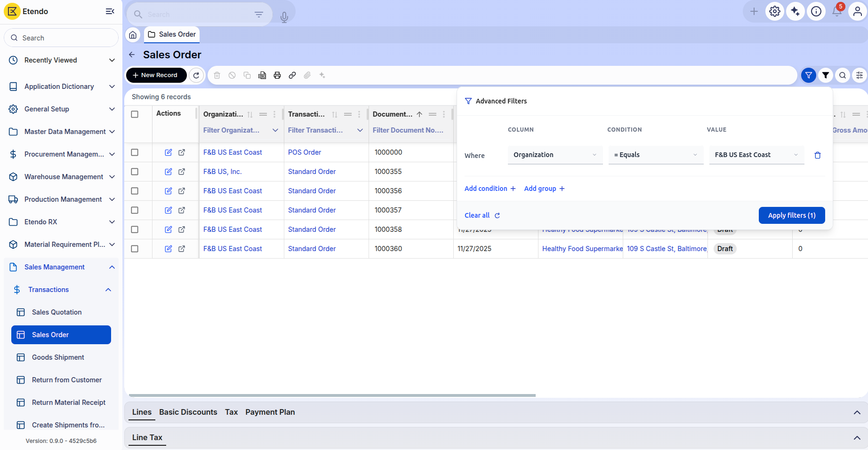Collapse the sidebar menu with hamburger icon
The image size is (868, 450).
[110, 11]
